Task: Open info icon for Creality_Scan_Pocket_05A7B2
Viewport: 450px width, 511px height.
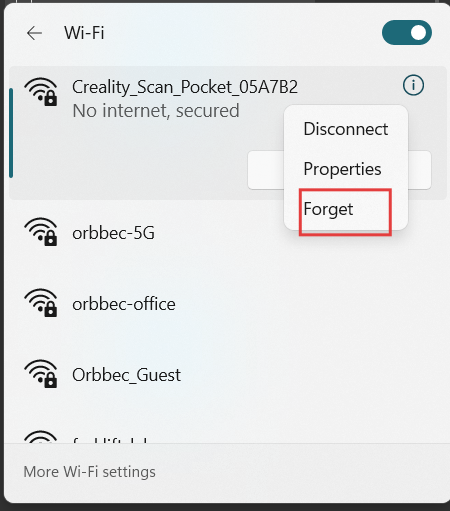Action: [413, 85]
